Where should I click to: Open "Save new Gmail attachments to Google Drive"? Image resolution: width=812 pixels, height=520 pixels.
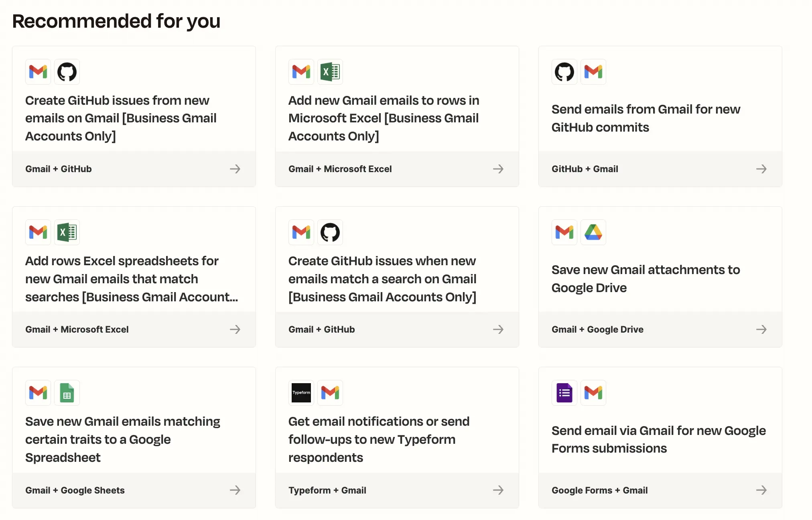click(646, 278)
